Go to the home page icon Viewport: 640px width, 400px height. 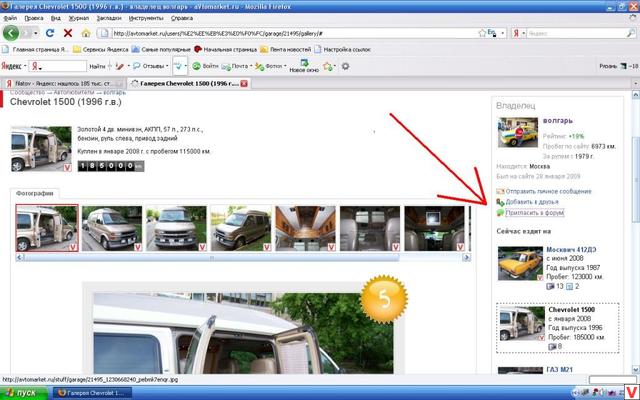86,33
